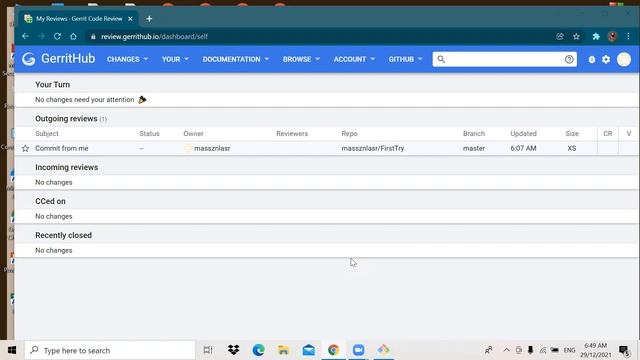Click the Incoming reviews section heading

tap(67, 167)
